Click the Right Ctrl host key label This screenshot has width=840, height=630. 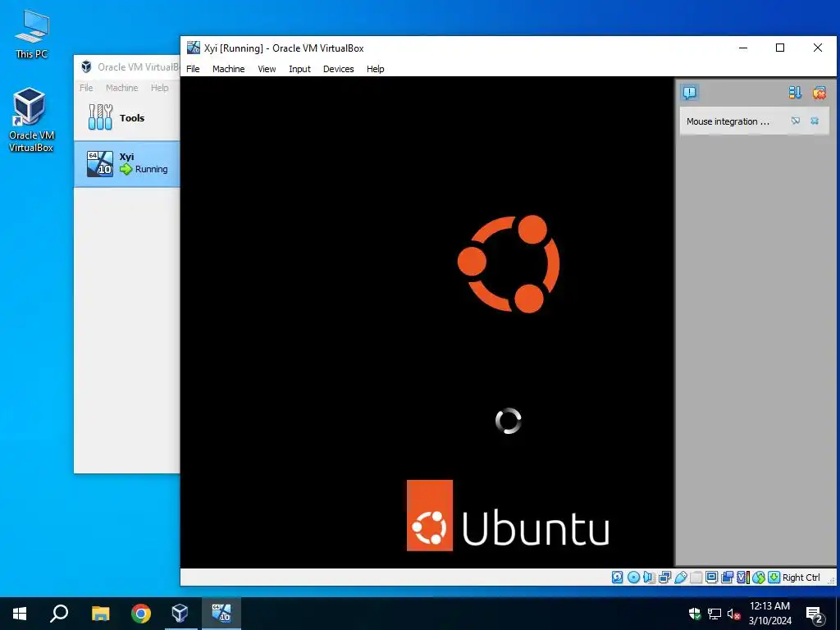point(801,577)
